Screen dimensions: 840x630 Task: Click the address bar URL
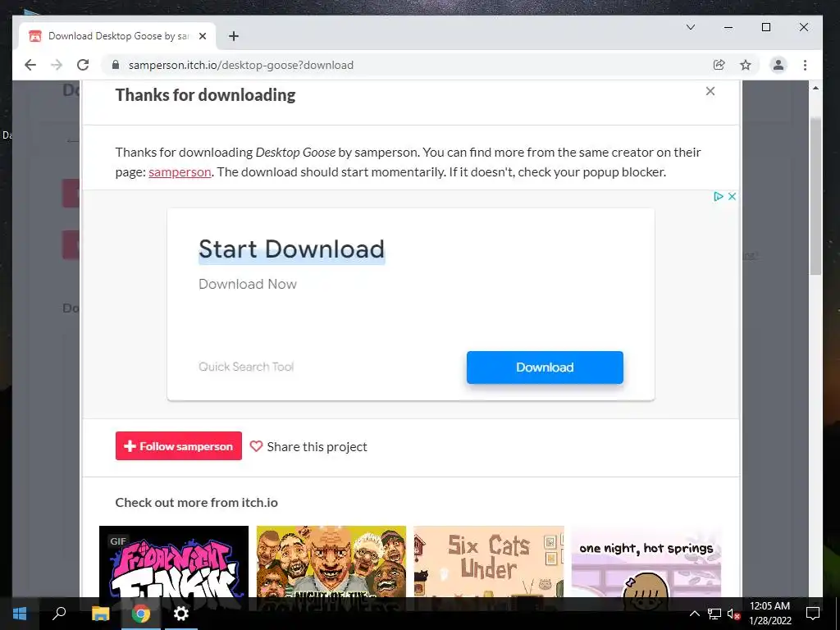tap(240, 65)
